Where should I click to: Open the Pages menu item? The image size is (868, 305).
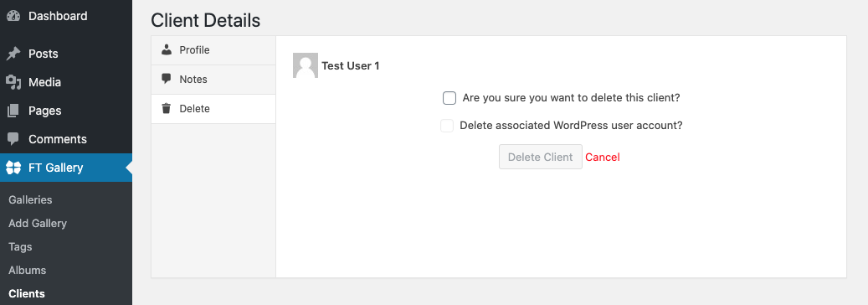pos(66,111)
